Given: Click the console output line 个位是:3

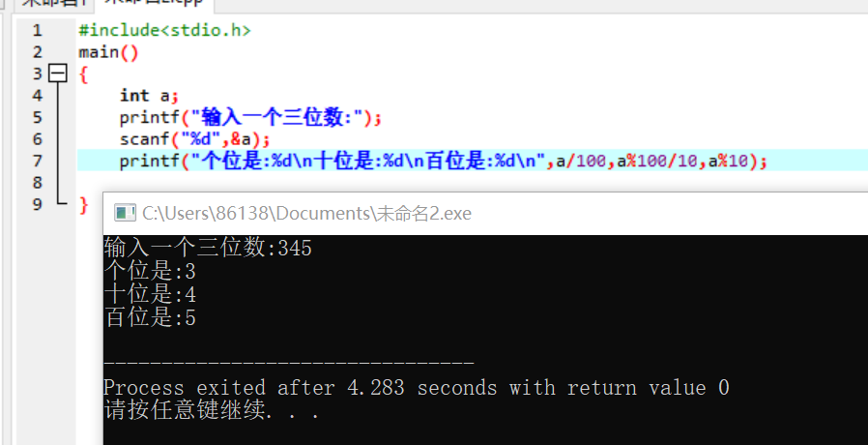Looking at the screenshot, I should coord(150,272).
